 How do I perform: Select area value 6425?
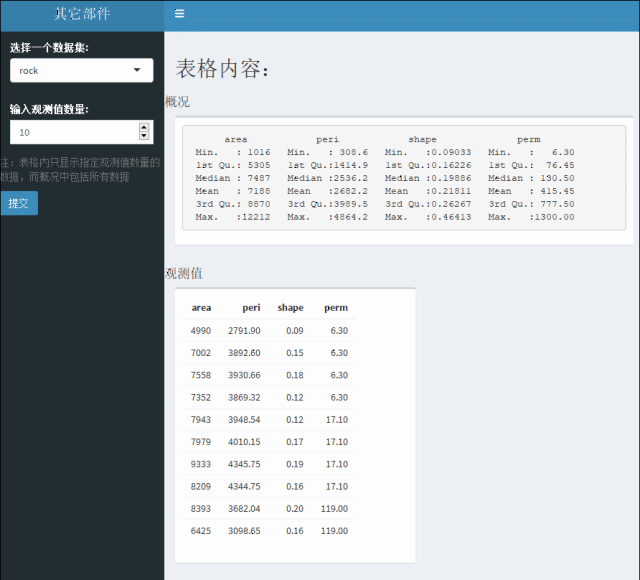click(x=201, y=531)
